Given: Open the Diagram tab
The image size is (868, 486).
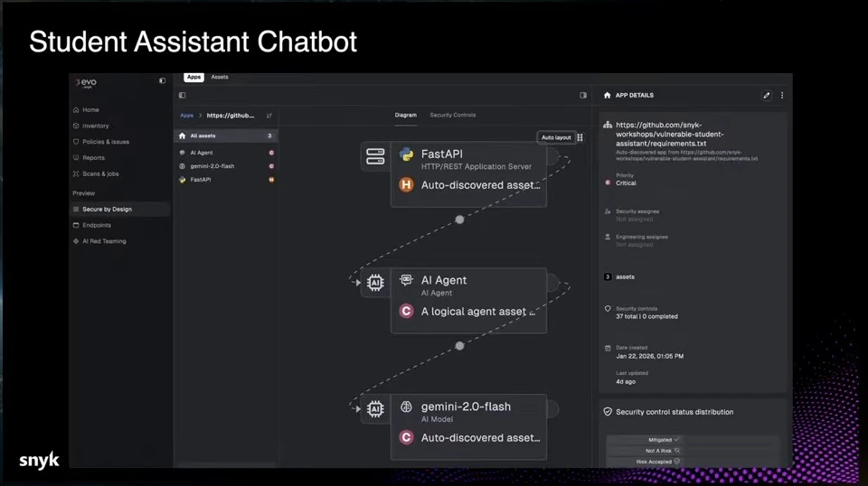Looking at the screenshot, I should [405, 115].
